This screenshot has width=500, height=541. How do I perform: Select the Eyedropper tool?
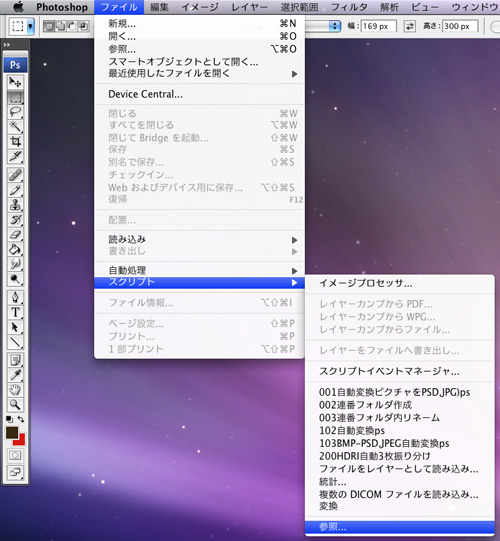15,375
